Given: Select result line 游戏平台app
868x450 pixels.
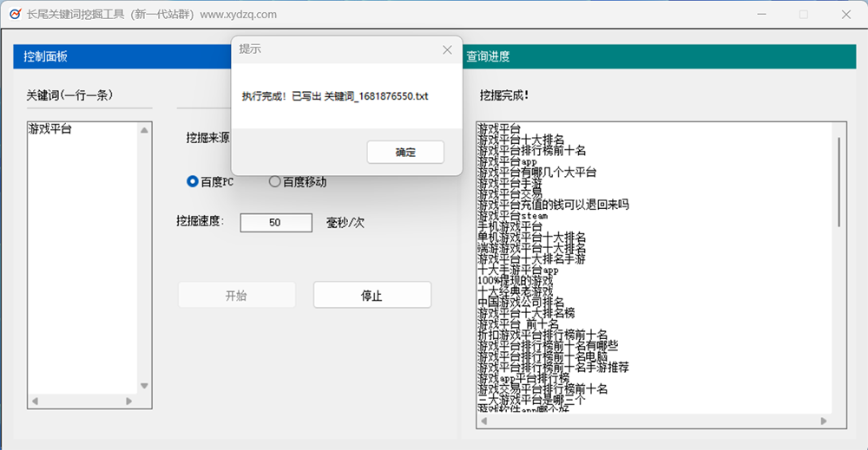Looking at the screenshot, I should click(x=507, y=161).
